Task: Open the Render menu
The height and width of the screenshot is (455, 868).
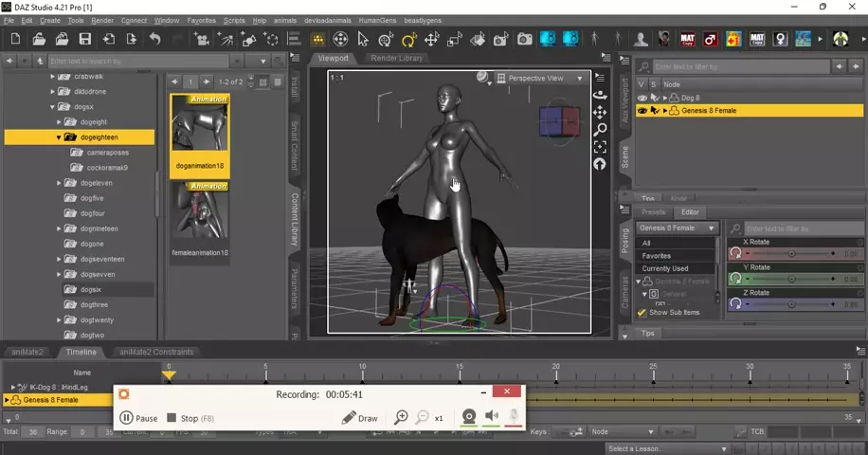Action: click(102, 20)
